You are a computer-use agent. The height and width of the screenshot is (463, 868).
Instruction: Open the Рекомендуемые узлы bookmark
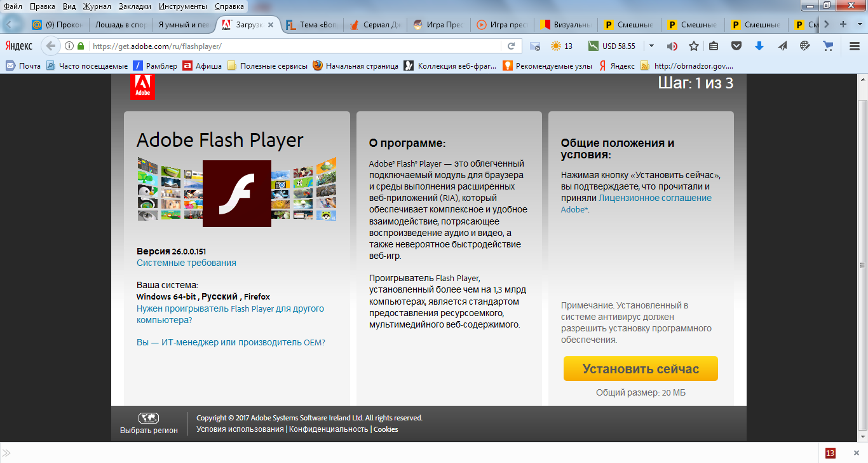click(x=548, y=66)
